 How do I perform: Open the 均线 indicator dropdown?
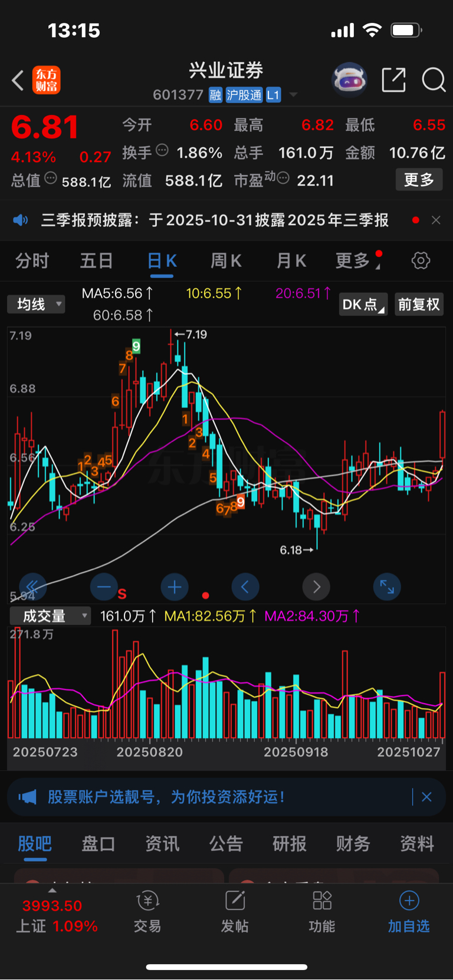(36, 305)
